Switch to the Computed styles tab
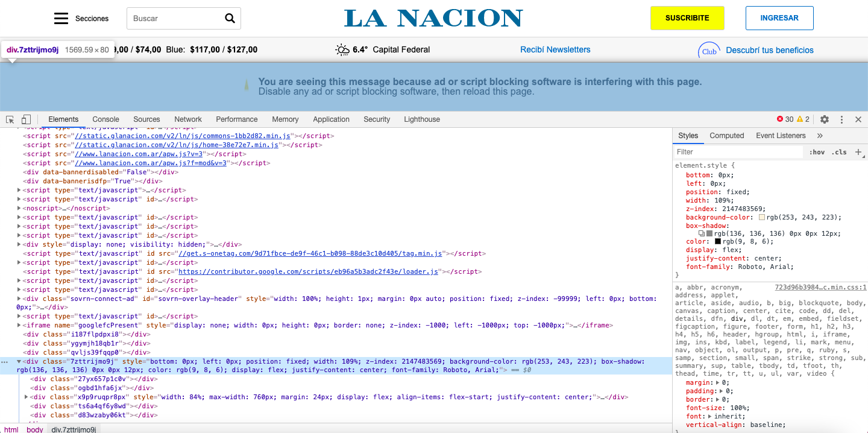Viewport: 868px width, 433px height. tap(726, 136)
